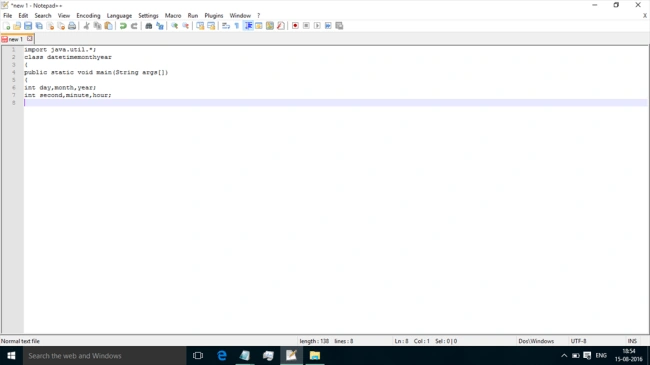The width and height of the screenshot is (650, 365).
Task: Open the Edit menu
Action: point(23,15)
